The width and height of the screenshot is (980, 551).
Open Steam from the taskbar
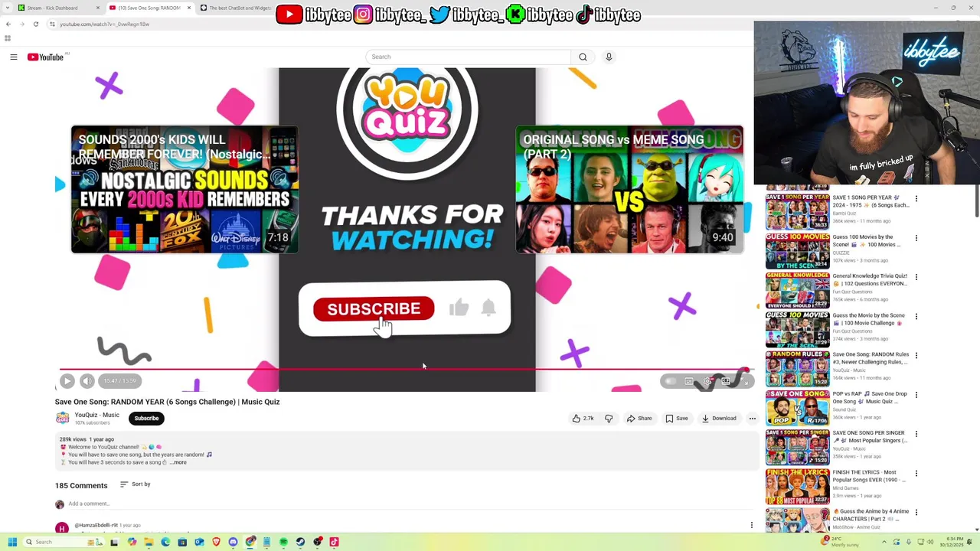click(x=300, y=542)
